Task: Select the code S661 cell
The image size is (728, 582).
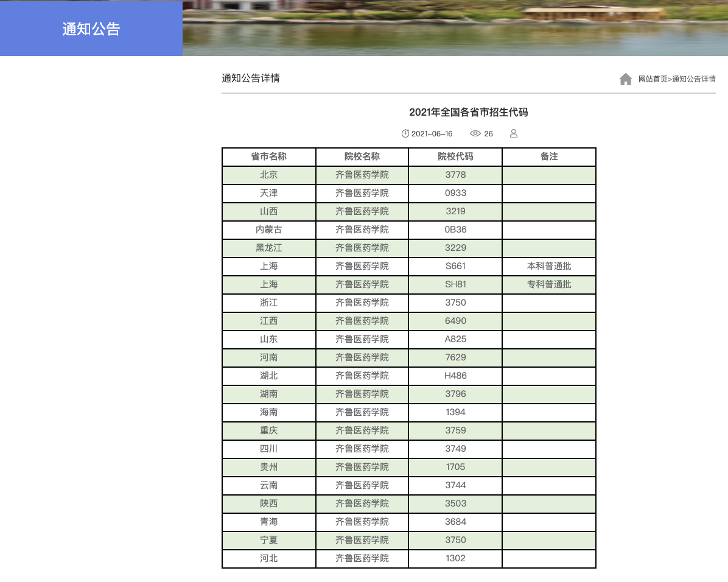Action: [455, 266]
